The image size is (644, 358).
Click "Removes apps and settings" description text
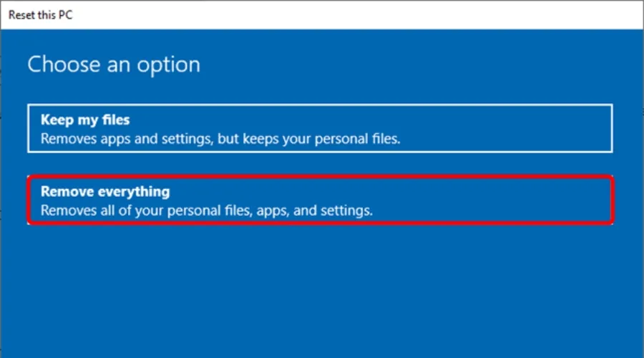click(x=122, y=139)
